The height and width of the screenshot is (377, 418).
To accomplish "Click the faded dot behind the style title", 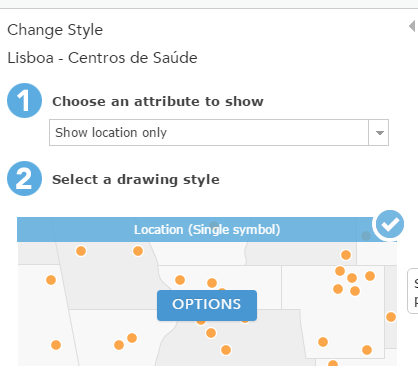I will tap(214, 225).
